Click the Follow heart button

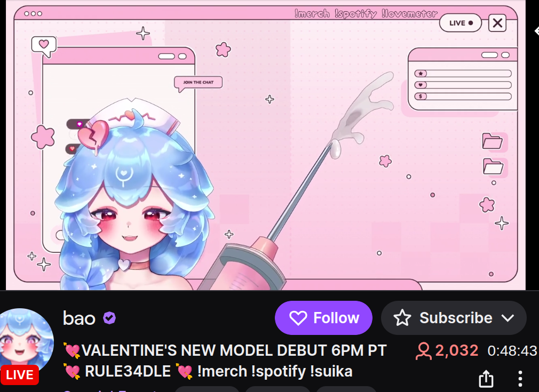click(323, 318)
